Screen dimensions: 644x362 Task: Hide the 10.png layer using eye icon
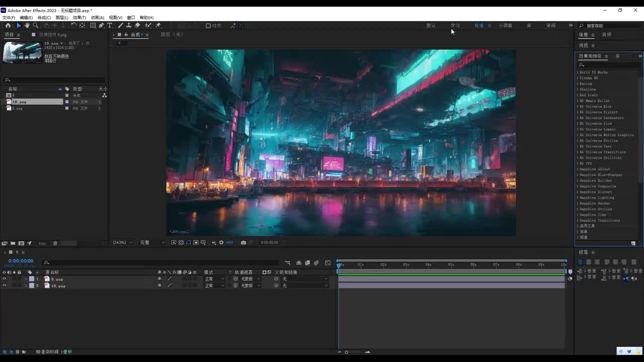tap(4, 286)
